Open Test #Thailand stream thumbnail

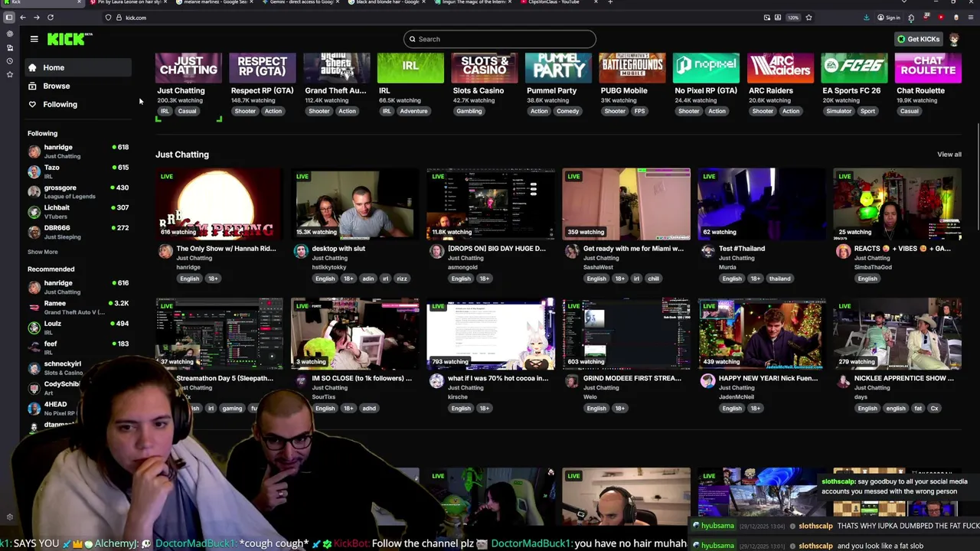(761, 204)
